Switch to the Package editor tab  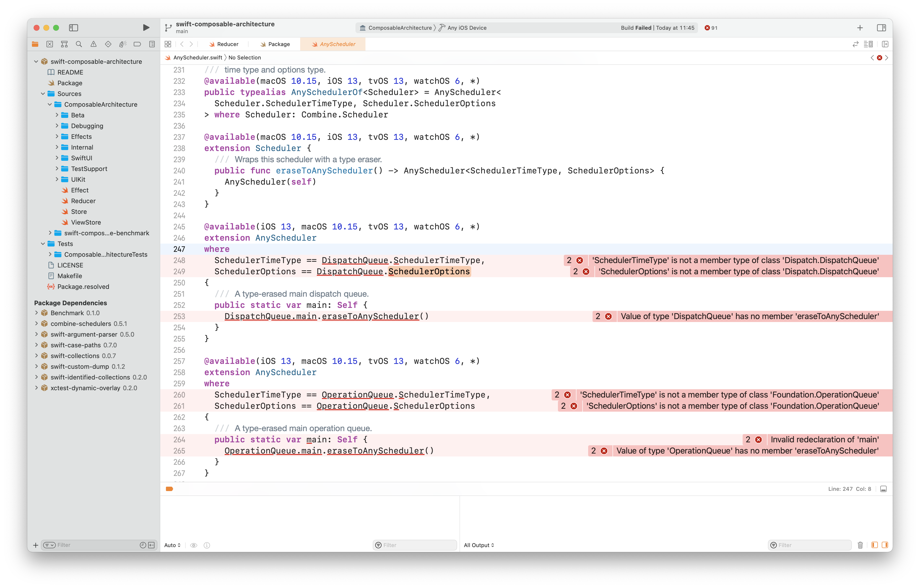click(275, 44)
